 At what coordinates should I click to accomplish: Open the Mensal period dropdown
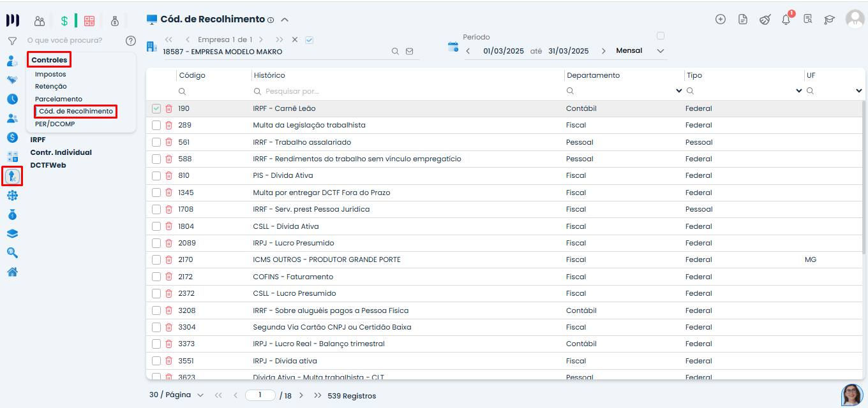click(661, 51)
